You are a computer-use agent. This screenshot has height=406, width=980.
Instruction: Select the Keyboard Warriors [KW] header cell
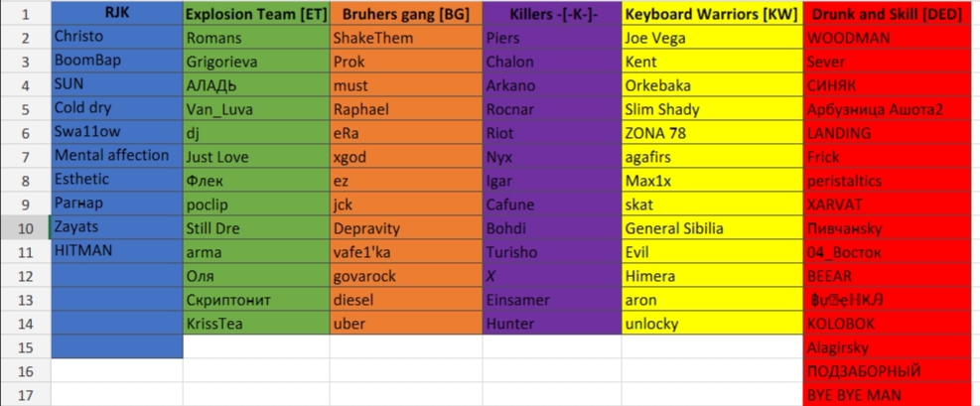712,15
